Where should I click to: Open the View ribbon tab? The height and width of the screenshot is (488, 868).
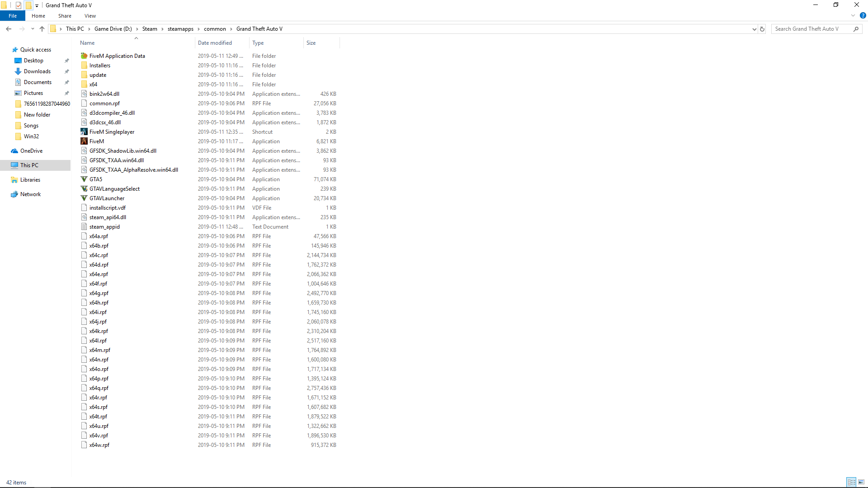coord(90,16)
